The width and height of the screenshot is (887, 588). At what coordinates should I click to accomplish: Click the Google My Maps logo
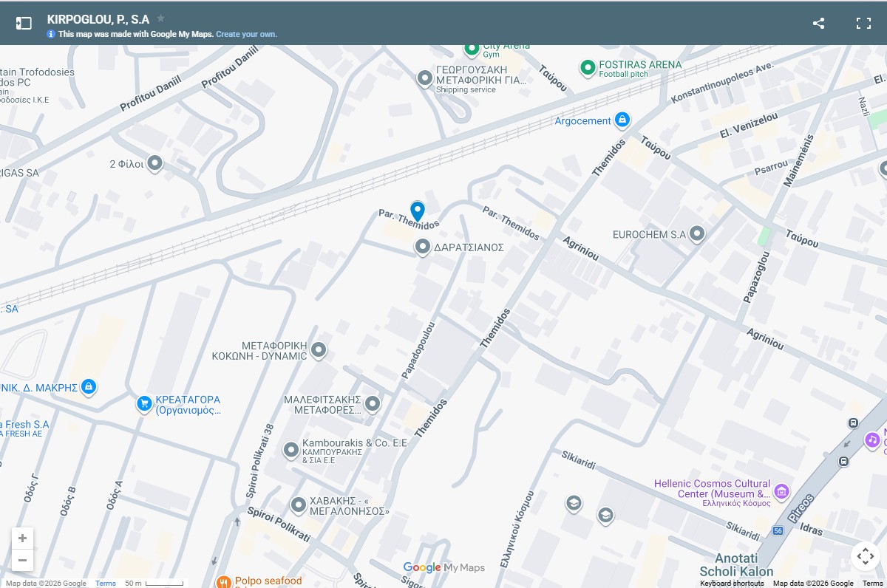point(444,567)
